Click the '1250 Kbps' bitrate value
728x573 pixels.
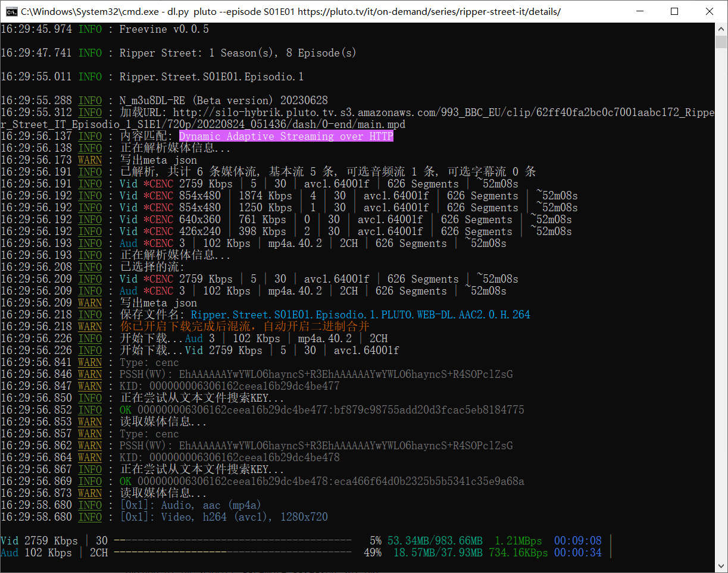(265, 208)
